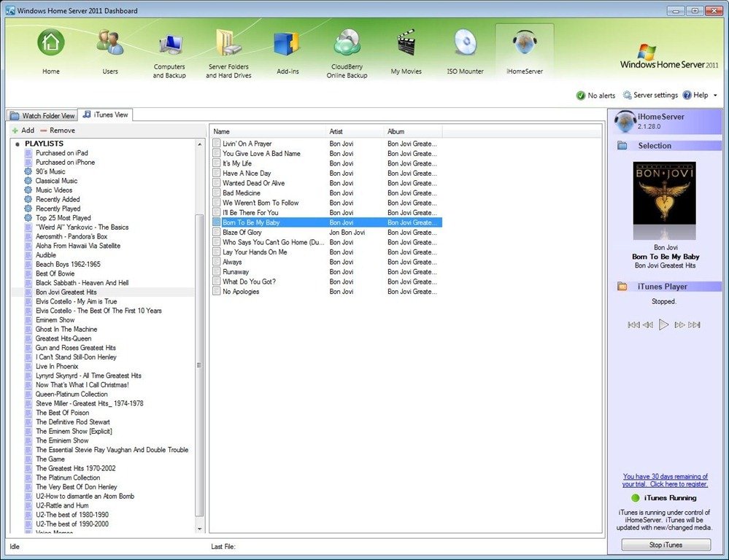
Task: Click the Help question mark icon
Action: pyautogui.click(x=687, y=95)
